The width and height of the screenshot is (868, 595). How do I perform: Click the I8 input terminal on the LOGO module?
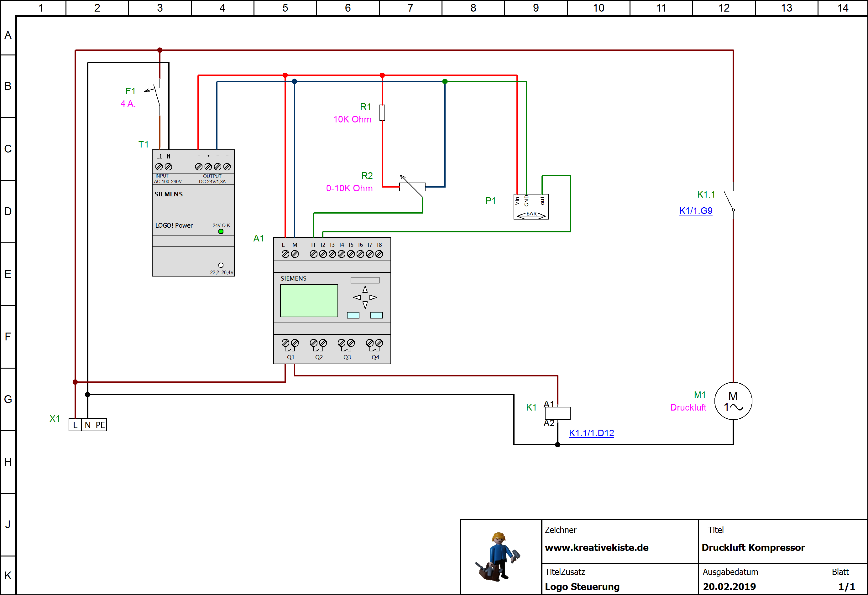pyautogui.click(x=379, y=254)
